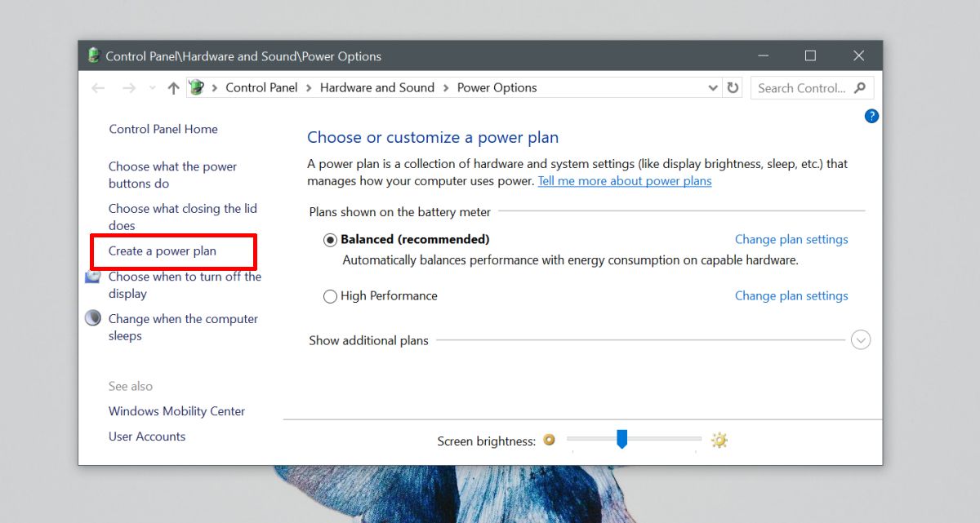Viewport: 980px width, 523px height.
Task: Click Create a power plan
Action: click(x=163, y=251)
